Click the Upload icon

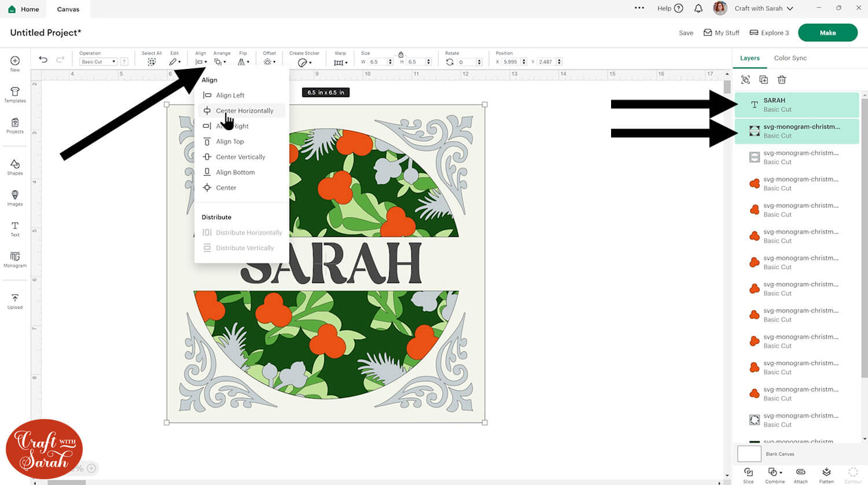[15, 301]
